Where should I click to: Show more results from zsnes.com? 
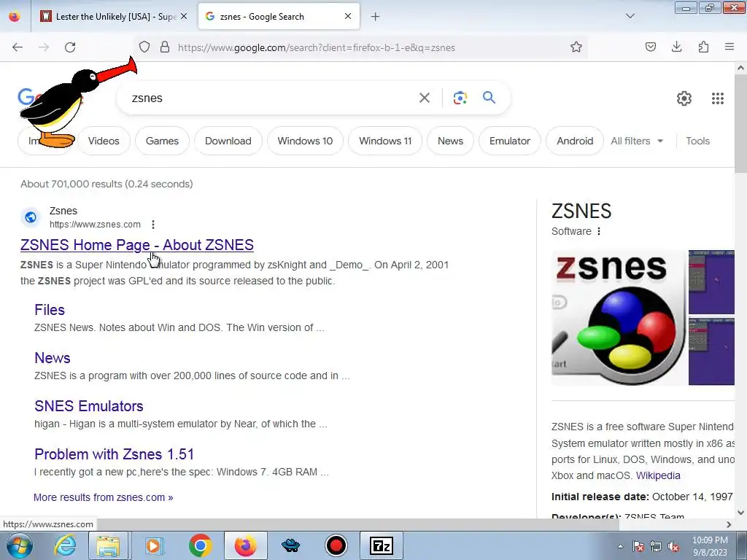pyautogui.click(x=104, y=497)
